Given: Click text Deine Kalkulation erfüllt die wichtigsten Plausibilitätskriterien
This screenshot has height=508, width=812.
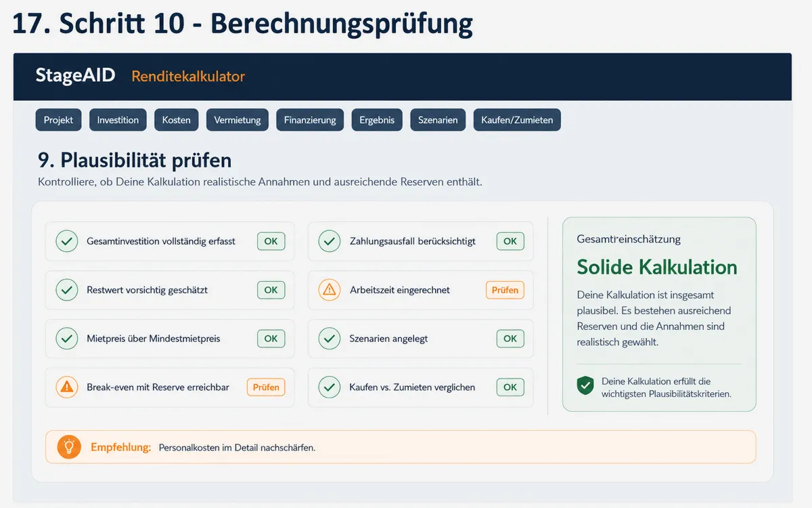Looking at the screenshot, I should [x=667, y=387].
